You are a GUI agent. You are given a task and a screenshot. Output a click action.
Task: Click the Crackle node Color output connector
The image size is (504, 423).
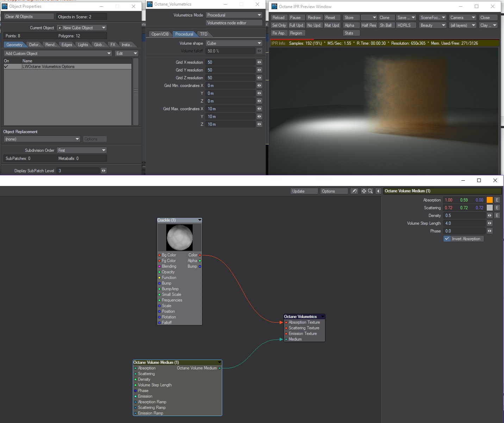200,255
